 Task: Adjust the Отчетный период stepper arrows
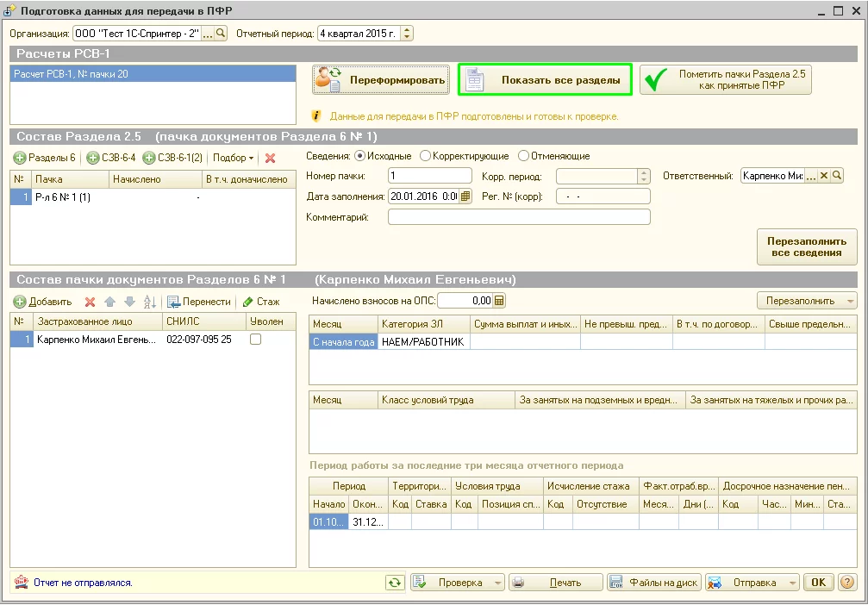click(408, 34)
